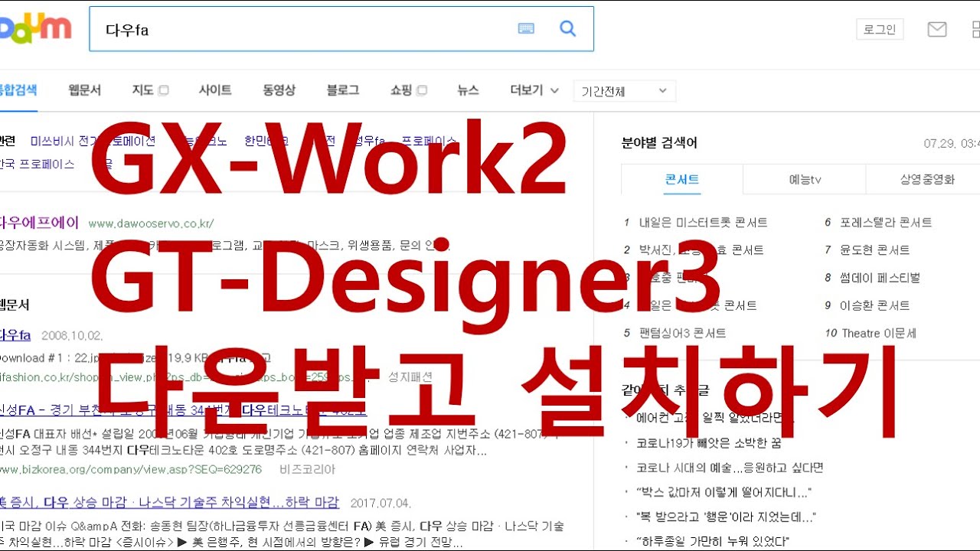Open story 코로나19가 빼앗은 소박한 꿈
This screenshot has height=551, width=980.
tap(708, 443)
